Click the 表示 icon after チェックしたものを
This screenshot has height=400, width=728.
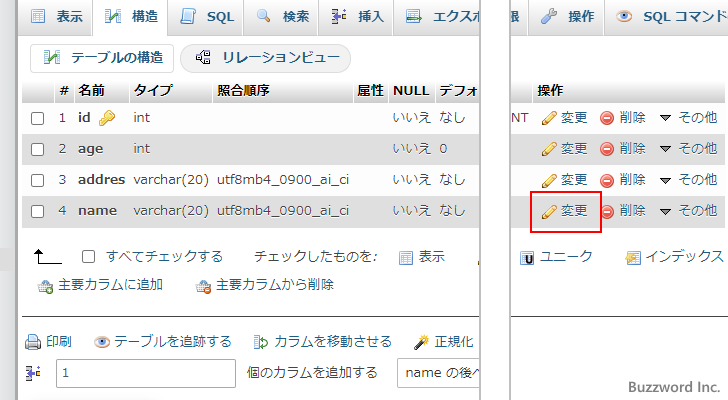[406, 258]
